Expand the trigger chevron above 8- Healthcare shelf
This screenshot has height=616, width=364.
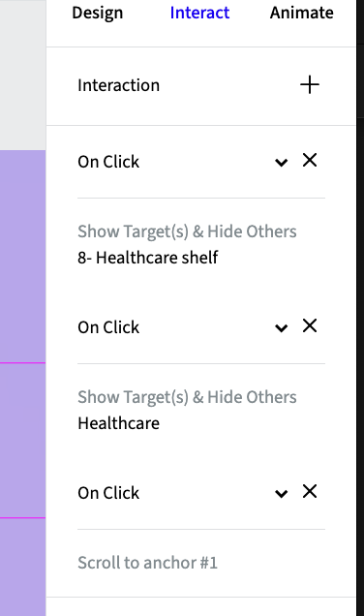click(281, 163)
